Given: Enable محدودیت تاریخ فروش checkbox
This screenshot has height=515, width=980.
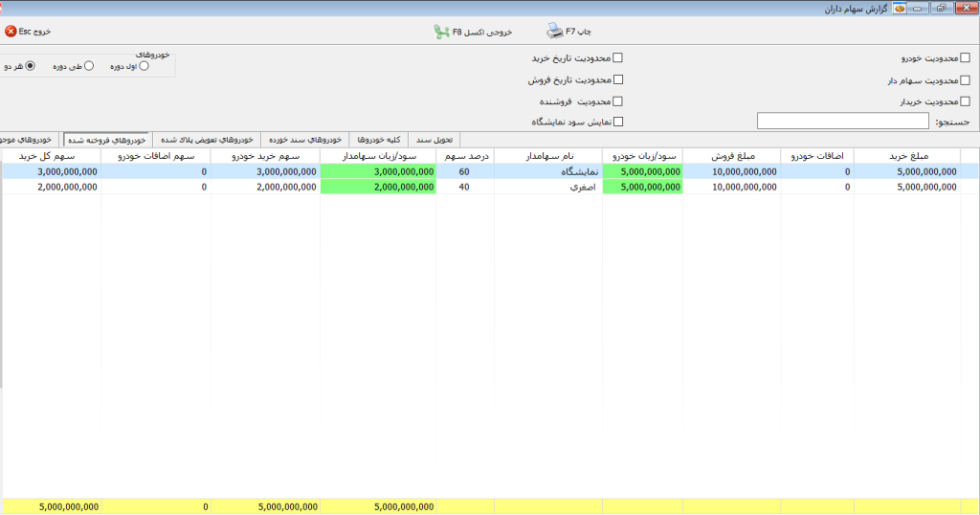Looking at the screenshot, I should click(x=618, y=79).
